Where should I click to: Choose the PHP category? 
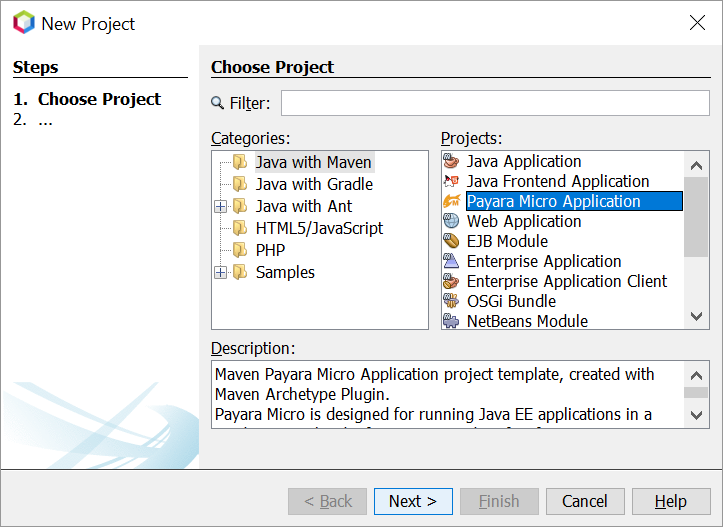(x=270, y=251)
